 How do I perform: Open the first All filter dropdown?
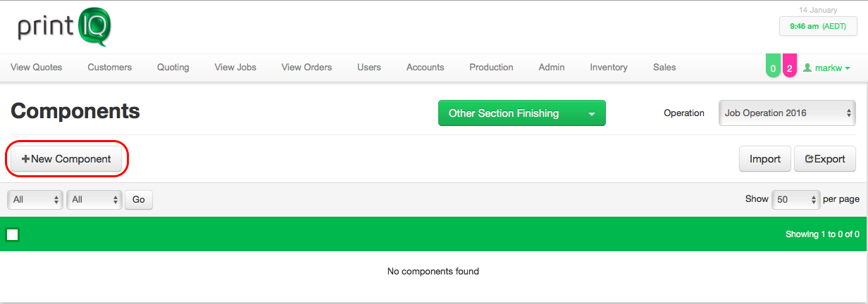[35, 200]
